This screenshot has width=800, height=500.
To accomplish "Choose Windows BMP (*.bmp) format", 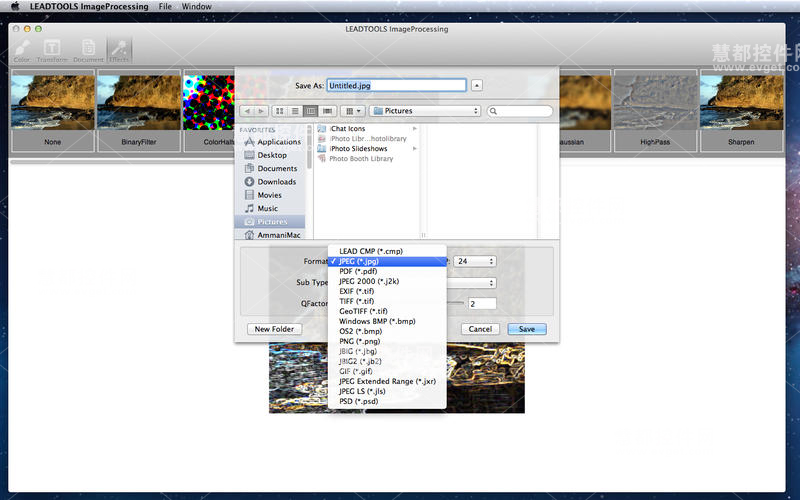I will (387, 321).
